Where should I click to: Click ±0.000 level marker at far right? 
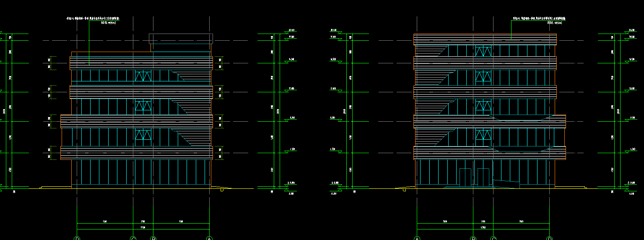631,183
